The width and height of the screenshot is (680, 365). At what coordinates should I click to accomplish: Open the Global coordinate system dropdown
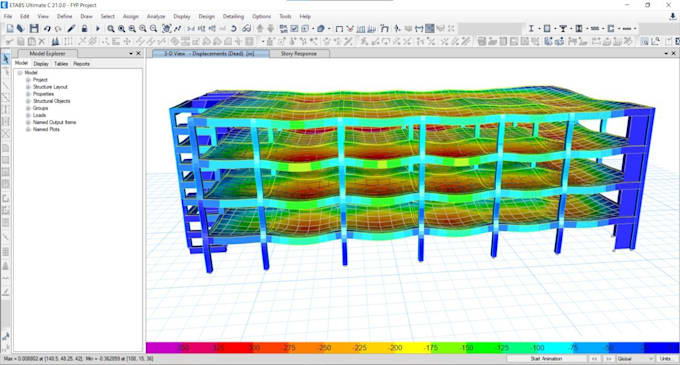[x=635, y=359]
